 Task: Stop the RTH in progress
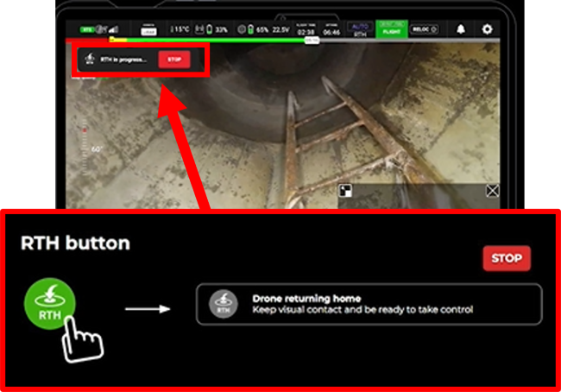173,60
